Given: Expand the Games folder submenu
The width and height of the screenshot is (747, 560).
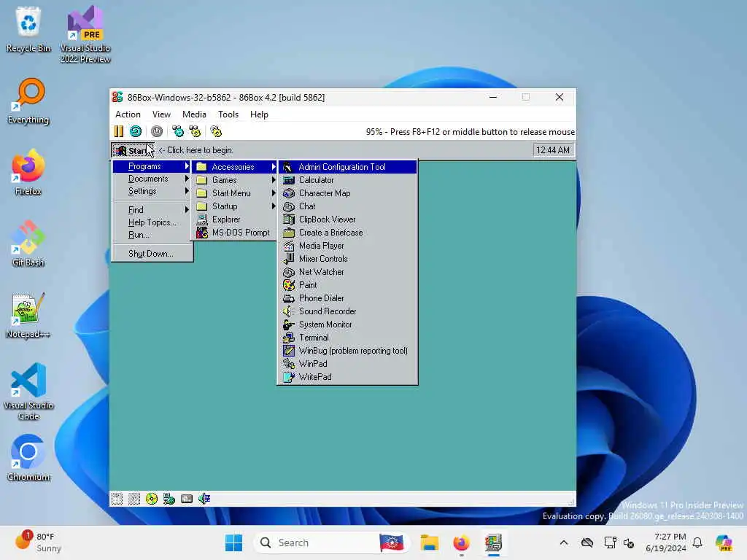Looking at the screenshot, I should [x=235, y=180].
